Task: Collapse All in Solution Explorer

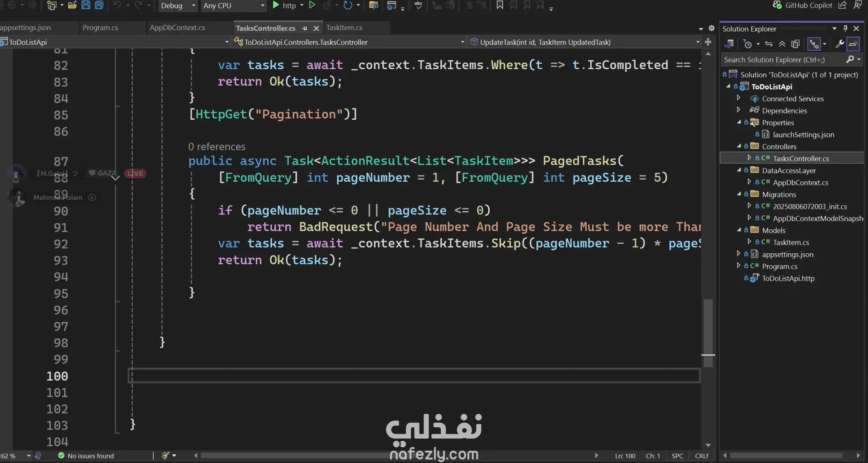Action: click(782, 44)
